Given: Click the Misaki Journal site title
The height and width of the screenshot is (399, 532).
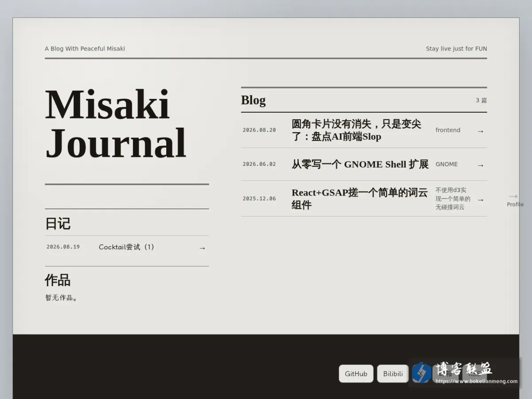Looking at the screenshot, I should pyautogui.click(x=115, y=124).
